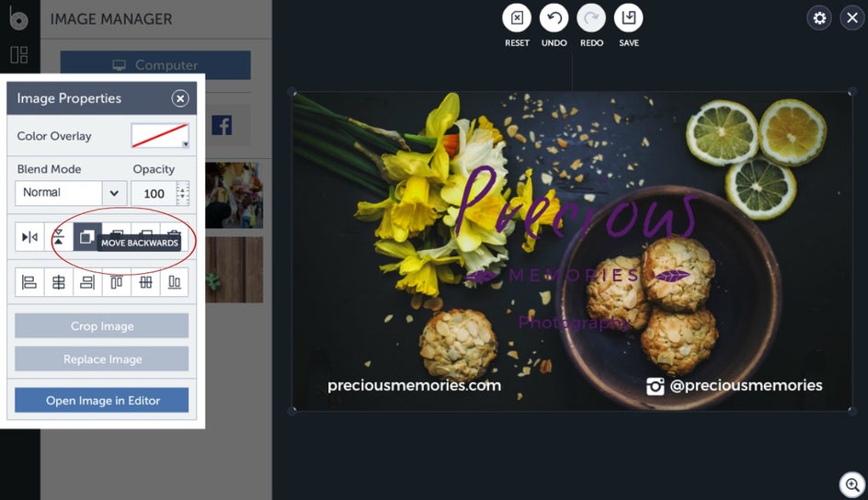
Task: Flip the image horizontally
Action: click(29, 237)
